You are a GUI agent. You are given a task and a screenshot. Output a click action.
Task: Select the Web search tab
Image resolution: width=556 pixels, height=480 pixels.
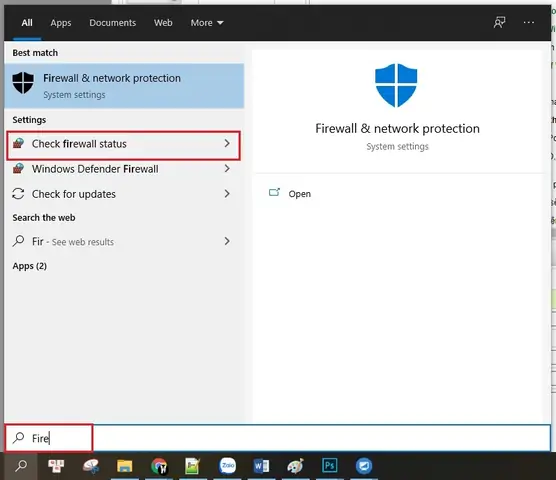pos(163,23)
